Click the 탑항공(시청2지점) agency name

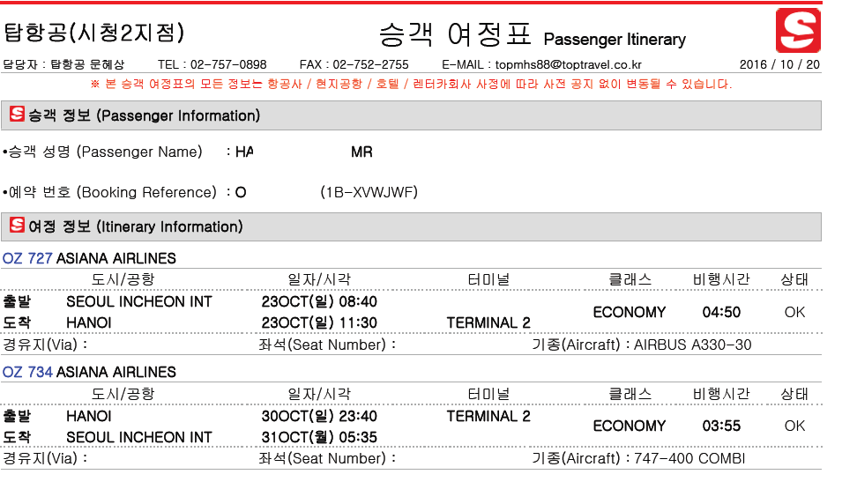click(94, 33)
